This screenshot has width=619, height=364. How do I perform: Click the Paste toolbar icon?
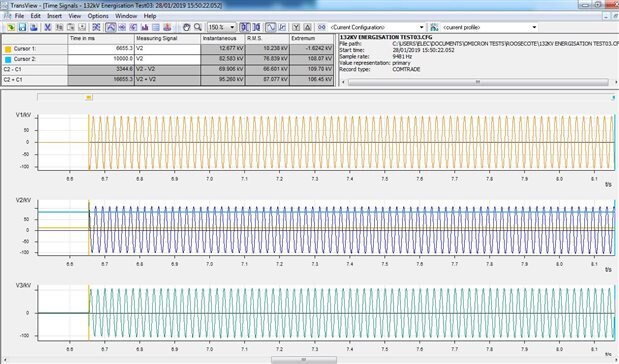point(71,27)
